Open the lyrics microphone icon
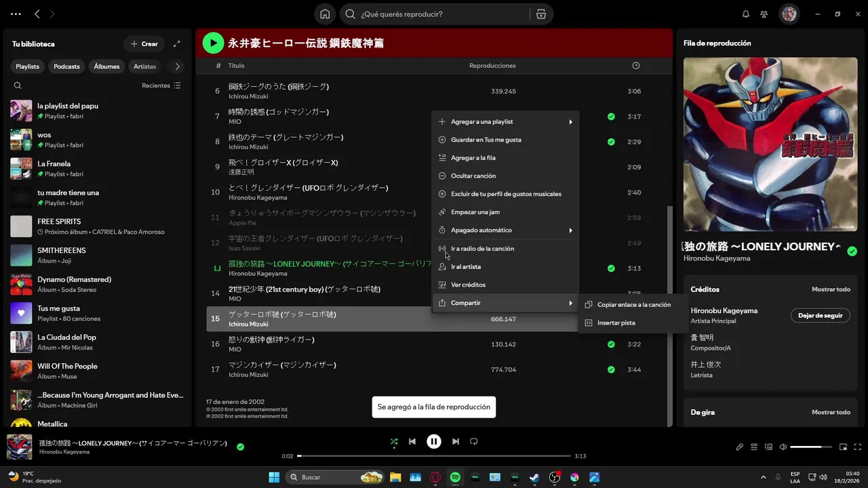This screenshot has height=488, width=868. point(740,447)
